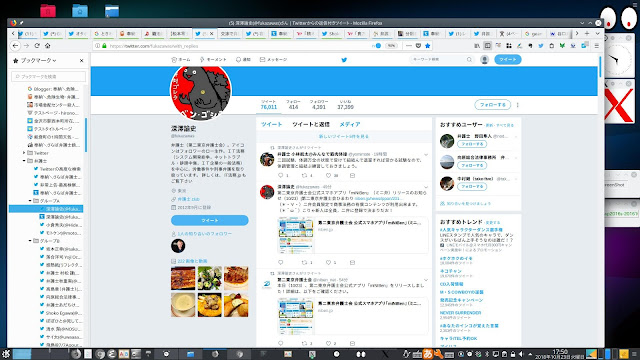The image size is (640, 360).
Task: Collapse the 弁護士 bookmark folder
Action: pos(24,161)
